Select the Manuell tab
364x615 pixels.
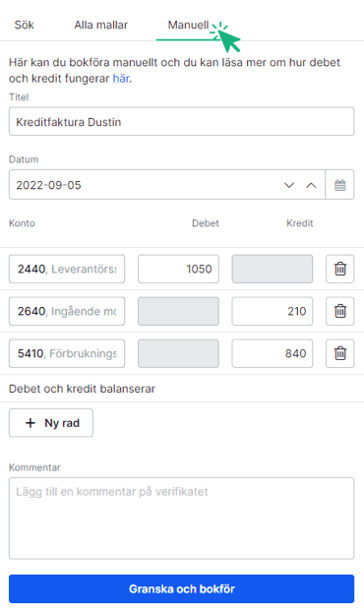[x=188, y=26]
